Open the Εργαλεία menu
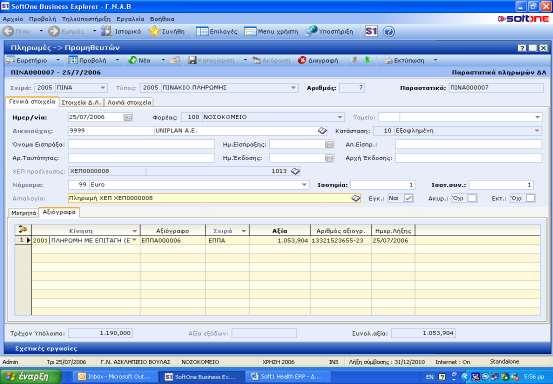 click(x=130, y=19)
